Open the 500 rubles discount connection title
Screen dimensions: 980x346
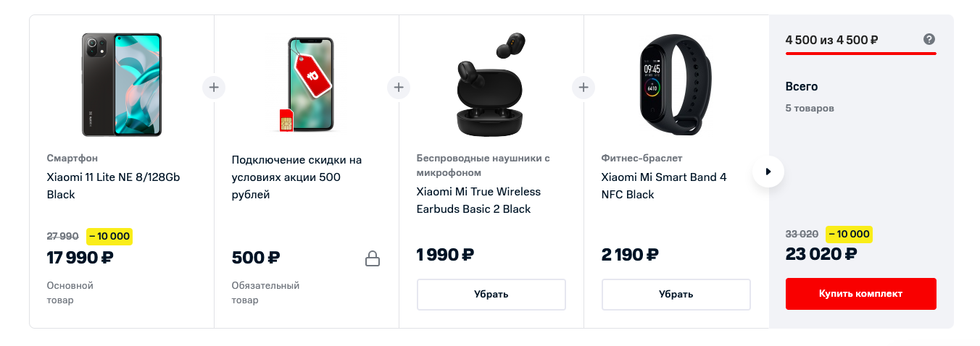tap(296, 177)
